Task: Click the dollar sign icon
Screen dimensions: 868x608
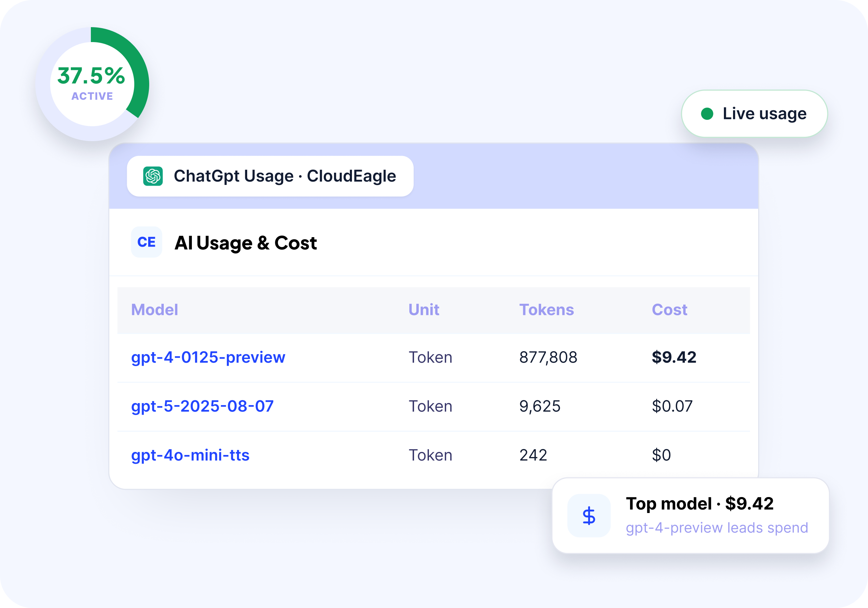Action: (x=589, y=516)
